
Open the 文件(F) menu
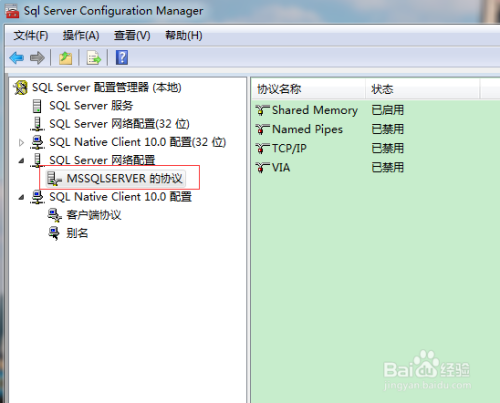point(31,35)
